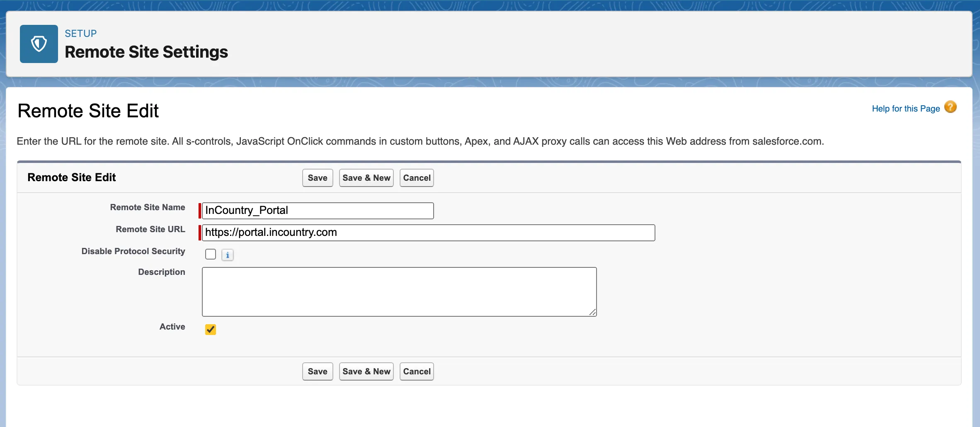Focus the Remote Site Name input field
The image size is (980, 427).
[x=318, y=211]
